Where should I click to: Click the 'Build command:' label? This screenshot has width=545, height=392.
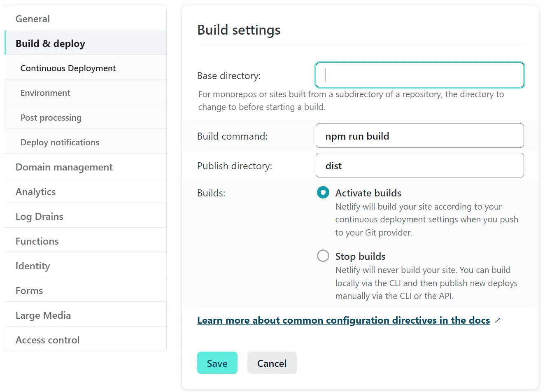(x=232, y=136)
